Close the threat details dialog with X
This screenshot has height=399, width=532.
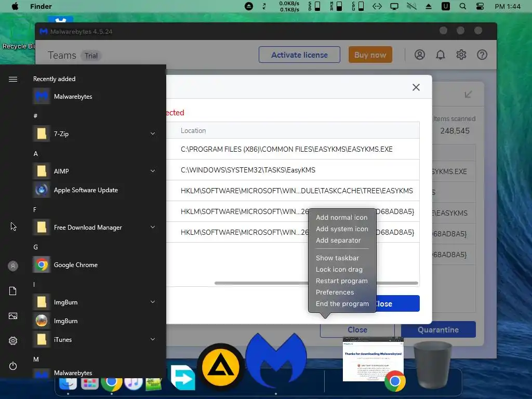(416, 87)
